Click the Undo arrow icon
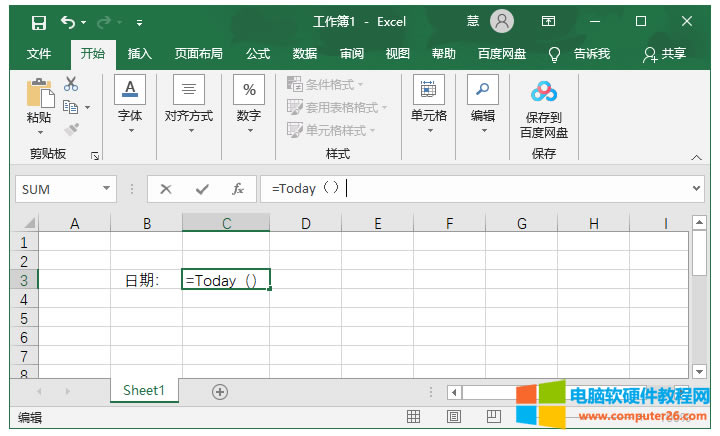The width and height of the screenshot is (720, 436). click(x=68, y=22)
